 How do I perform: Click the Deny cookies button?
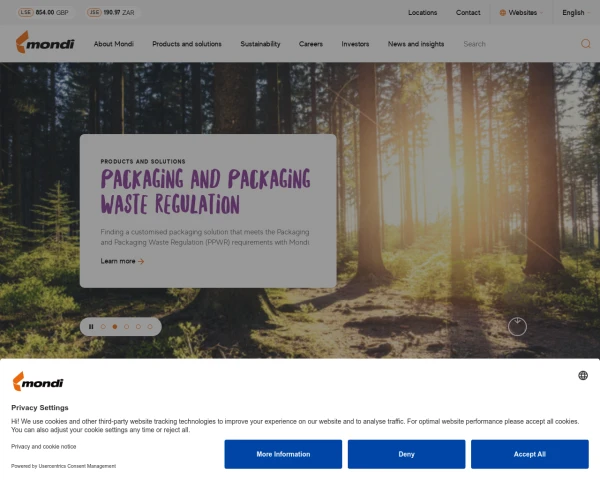[x=406, y=454]
